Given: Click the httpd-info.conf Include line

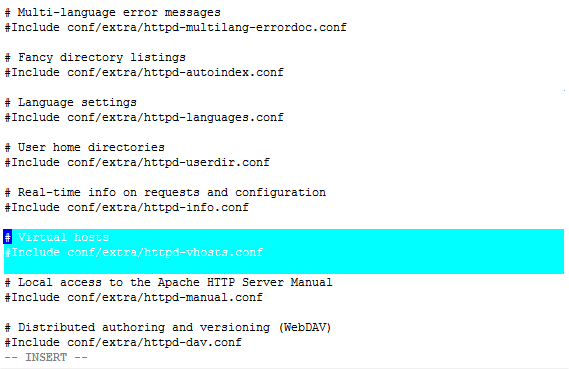Looking at the screenshot, I should [127, 208].
